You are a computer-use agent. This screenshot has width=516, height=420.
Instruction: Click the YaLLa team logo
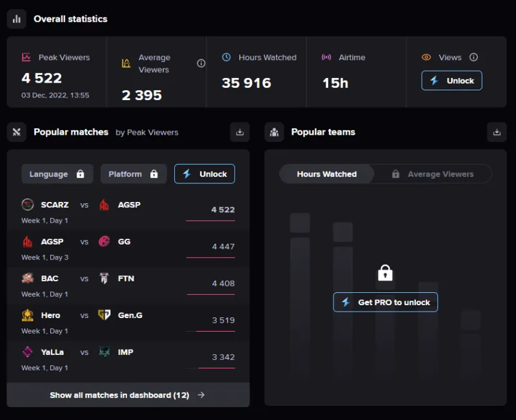28,352
